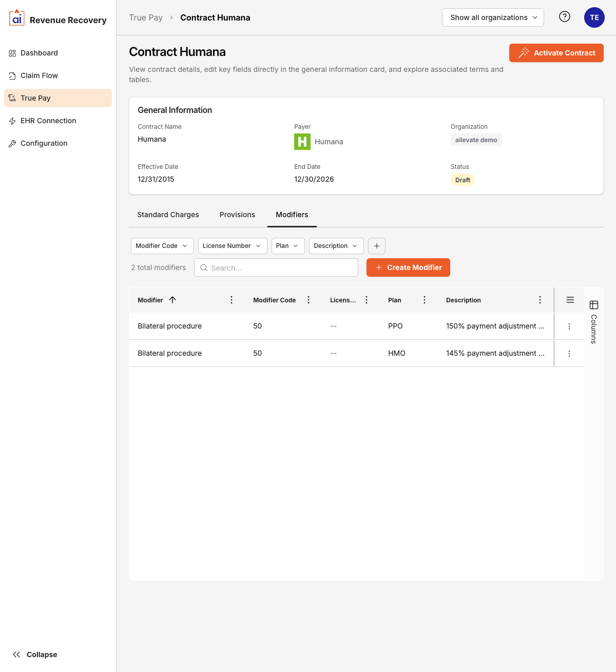The height and width of the screenshot is (672, 616).
Task: Open the Modifier Code filter dropdown
Action: 162,246
